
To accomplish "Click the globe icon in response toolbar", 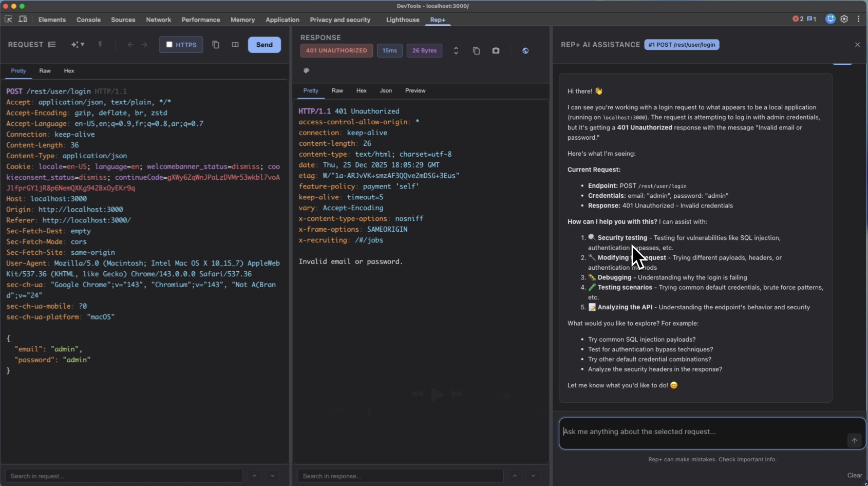I will [525, 51].
